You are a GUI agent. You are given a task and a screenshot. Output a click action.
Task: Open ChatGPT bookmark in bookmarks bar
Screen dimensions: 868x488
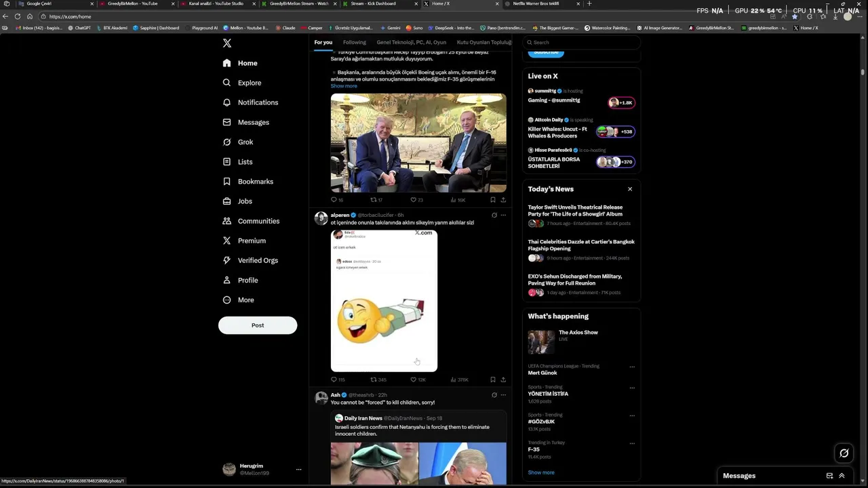coord(79,28)
